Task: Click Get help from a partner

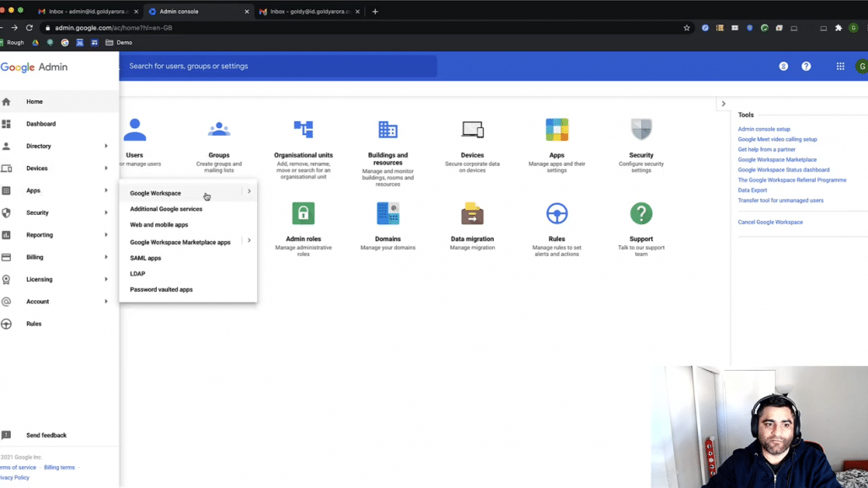Action: [x=766, y=149]
